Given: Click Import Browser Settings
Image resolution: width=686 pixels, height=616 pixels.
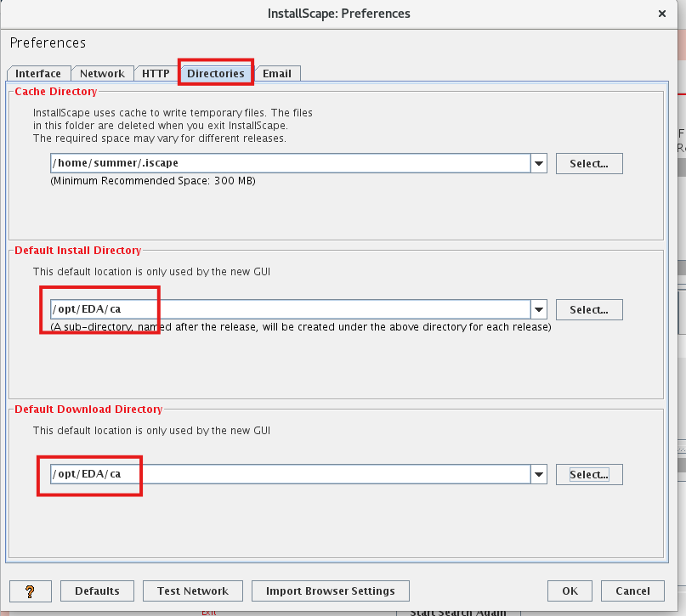Looking at the screenshot, I should pos(330,591).
